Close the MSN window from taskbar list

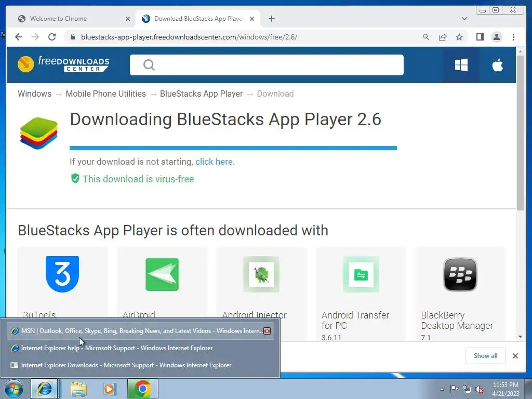pos(267,331)
